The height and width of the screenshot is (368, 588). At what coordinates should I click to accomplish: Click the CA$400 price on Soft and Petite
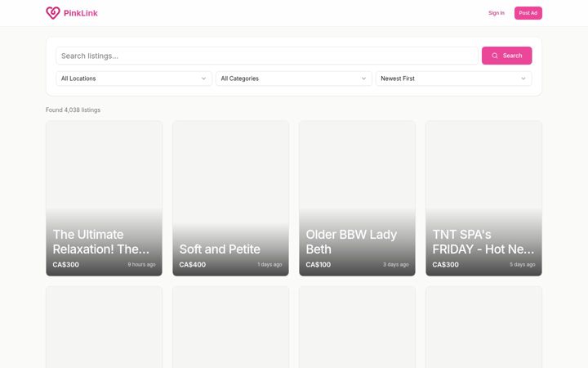coord(193,264)
